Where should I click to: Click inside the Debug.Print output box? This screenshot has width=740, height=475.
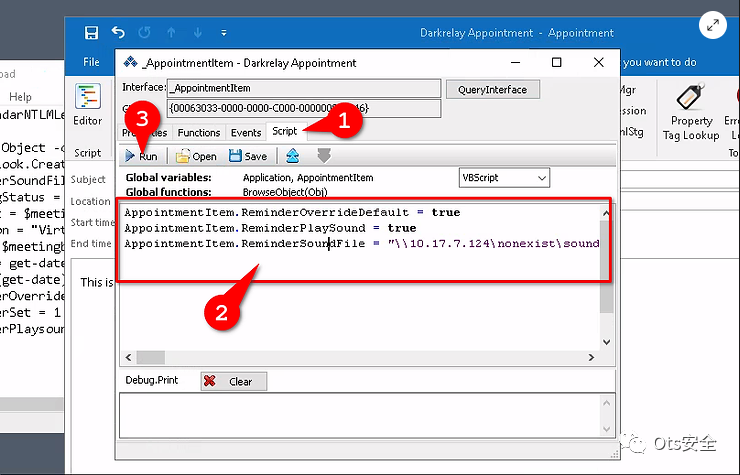click(x=360, y=416)
